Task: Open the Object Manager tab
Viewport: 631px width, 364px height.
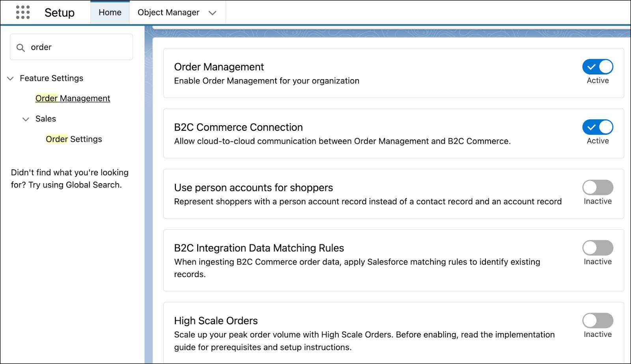Action: coord(168,13)
